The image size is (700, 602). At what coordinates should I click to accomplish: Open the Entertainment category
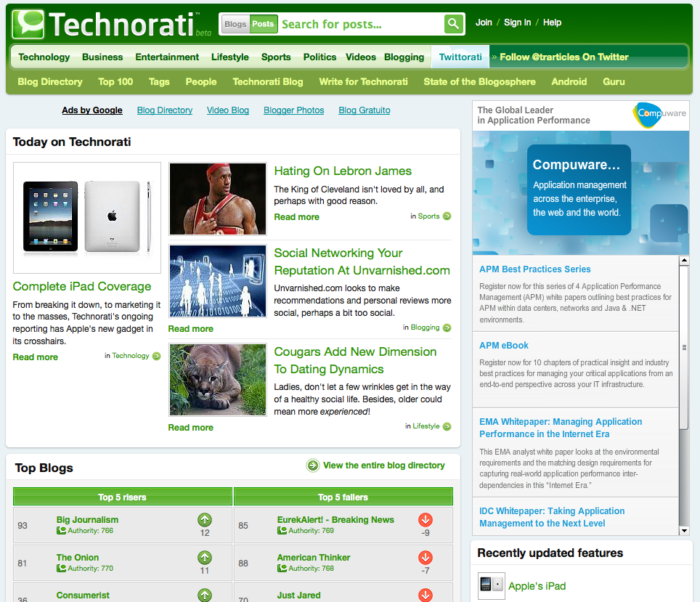coord(167,57)
